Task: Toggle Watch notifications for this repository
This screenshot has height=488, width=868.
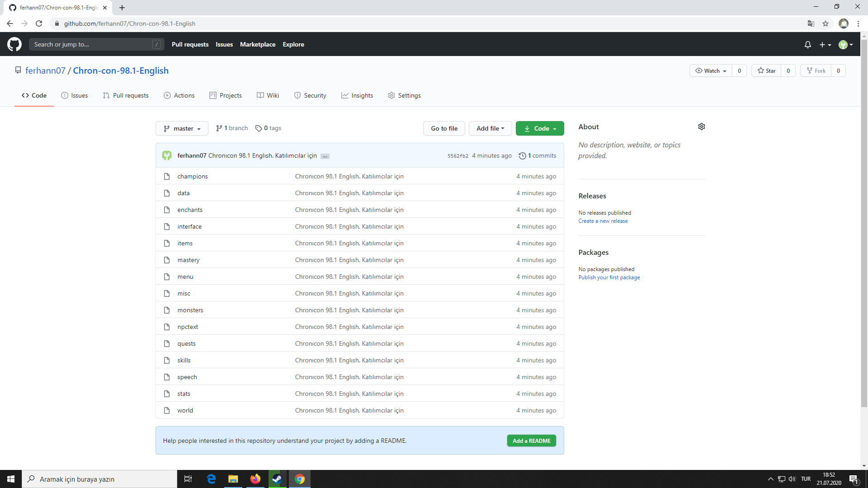Action: point(711,70)
